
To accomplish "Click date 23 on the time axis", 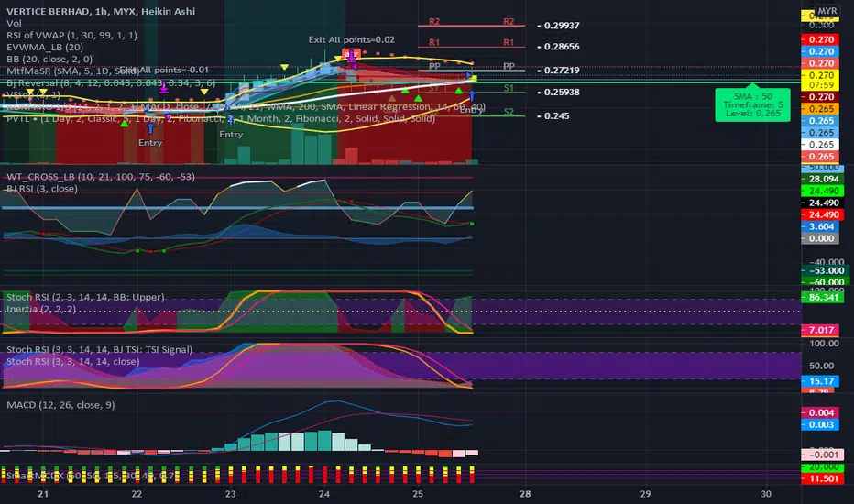I will [230, 494].
